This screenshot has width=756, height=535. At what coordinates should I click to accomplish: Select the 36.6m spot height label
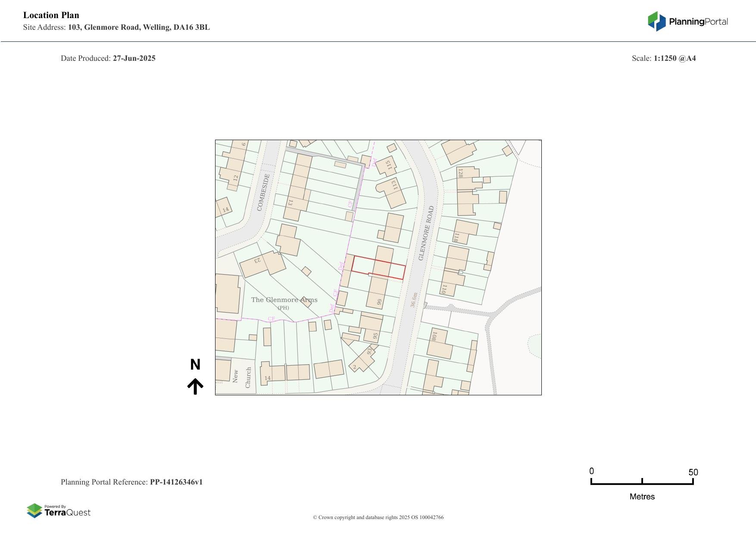(413, 300)
